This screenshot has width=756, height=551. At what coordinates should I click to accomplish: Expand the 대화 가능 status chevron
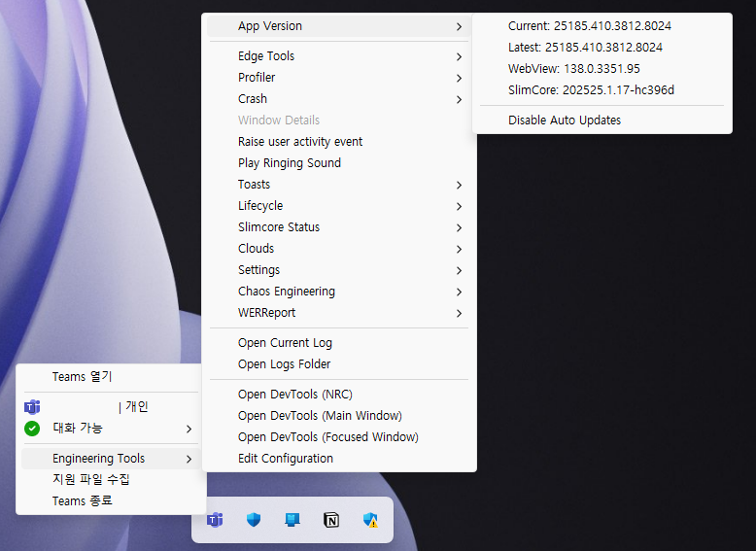coord(189,429)
